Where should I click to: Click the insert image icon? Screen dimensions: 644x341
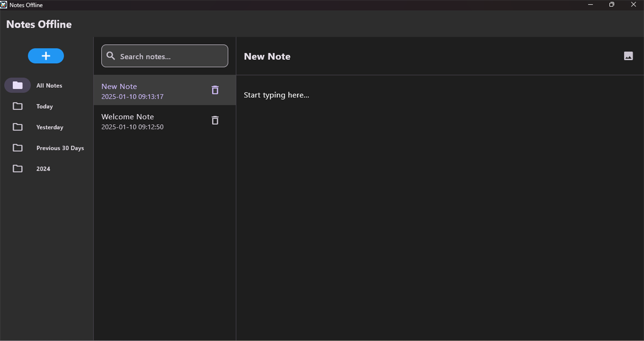click(x=628, y=56)
